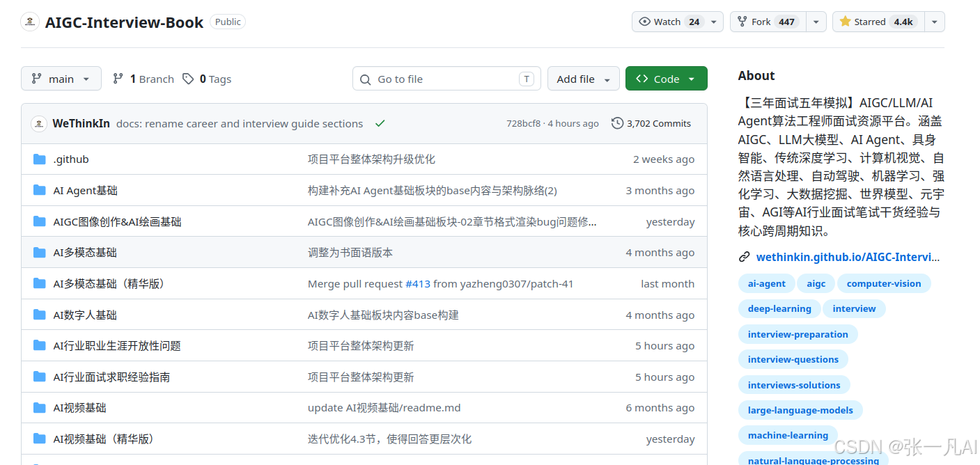Screen dimensions: 980x465
Task: Click the search magnifier icon in Go to file
Action: [365, 79]
